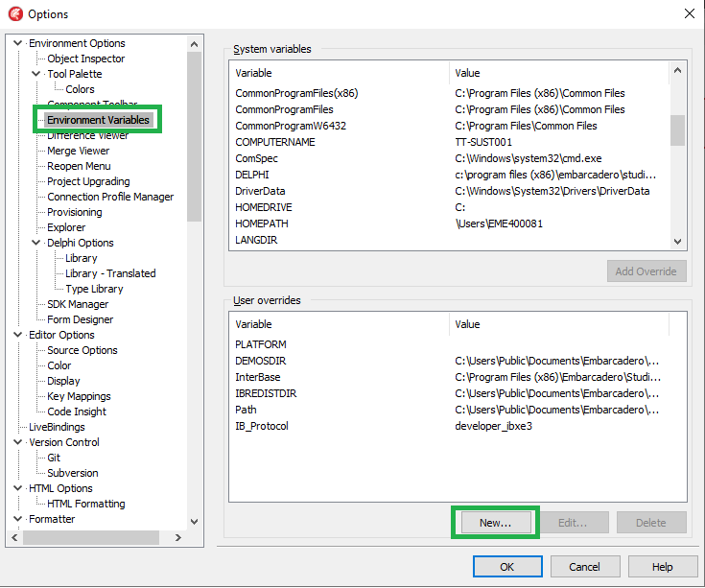Viewport: 705px width, 588px height.
Task: Confirm the dialog with OK
Action: 507,567
